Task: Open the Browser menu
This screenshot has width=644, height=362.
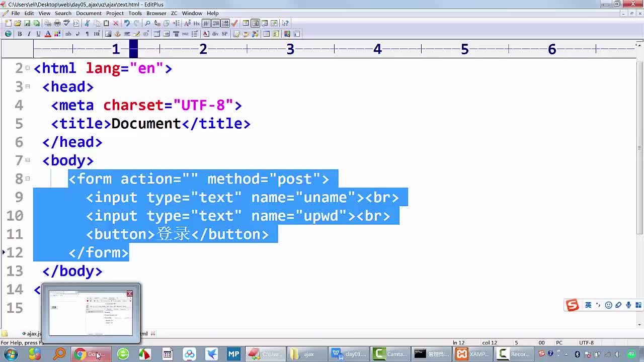Action: tap(156, 13)
